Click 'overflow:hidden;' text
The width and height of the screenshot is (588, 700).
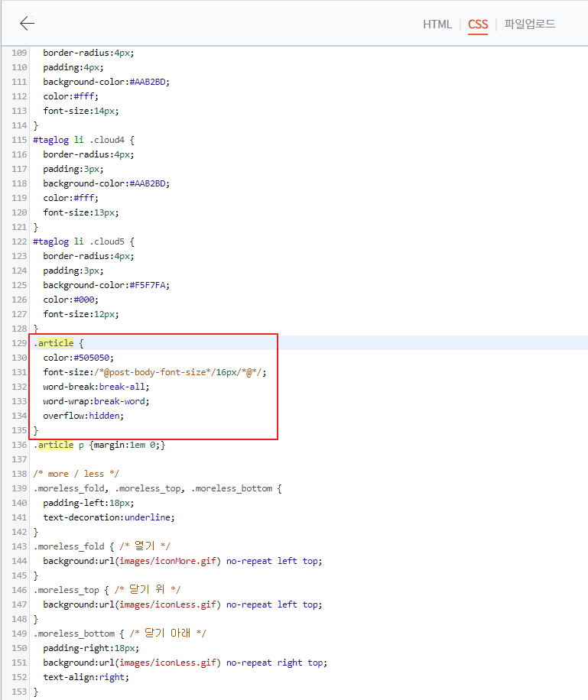click(x=83, y=416)
